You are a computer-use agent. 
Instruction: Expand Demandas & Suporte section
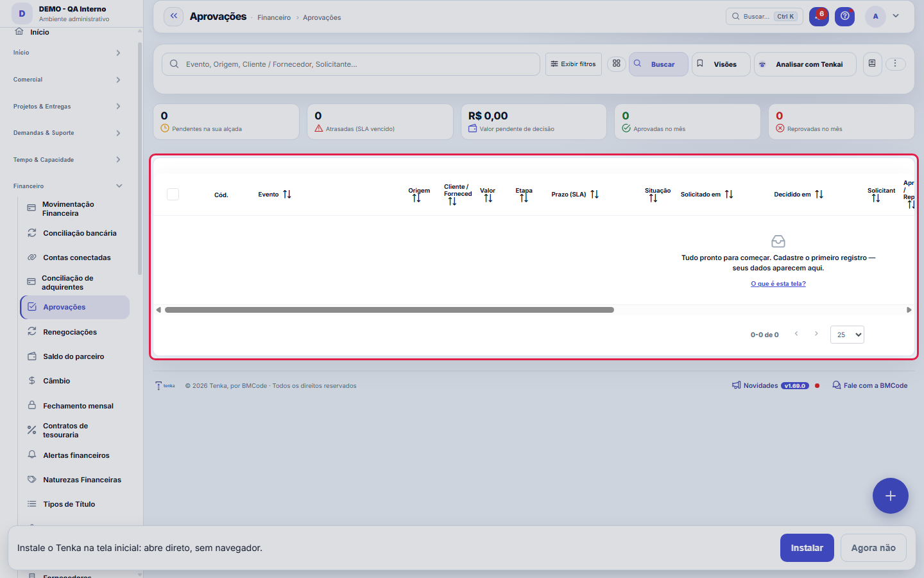pyautogui.click(x=67, y=133)
